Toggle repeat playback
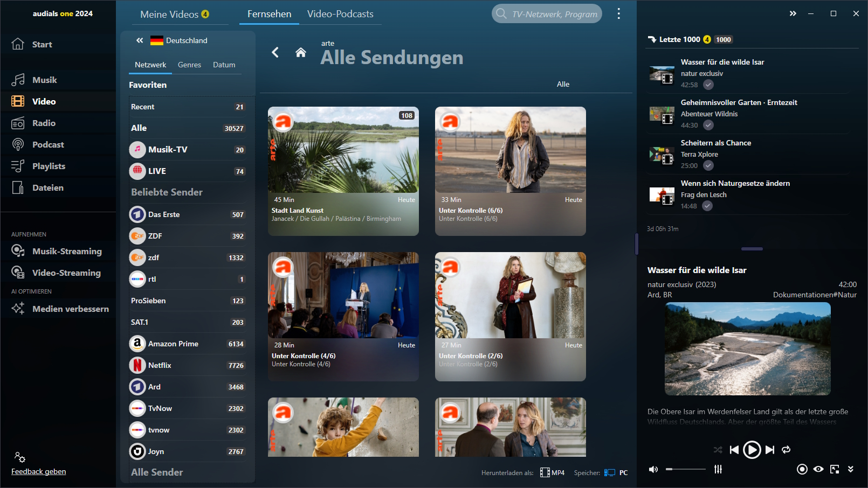 (x=786, y=450)
